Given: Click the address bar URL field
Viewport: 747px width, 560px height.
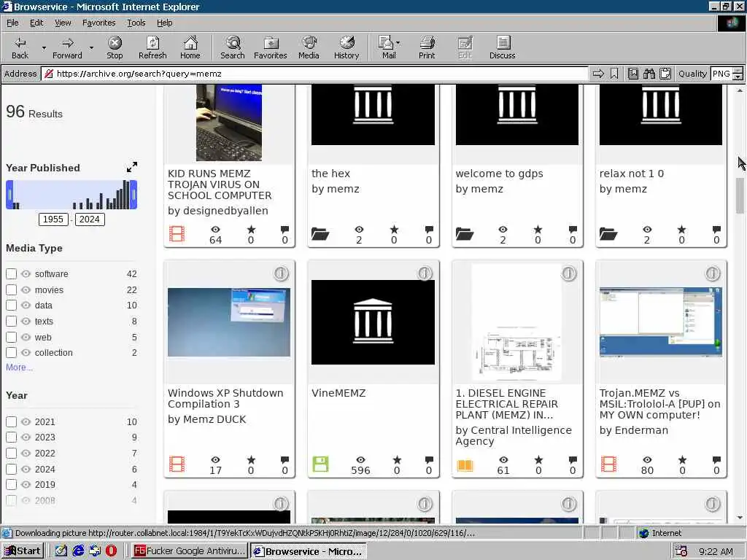Looking at the screenshot, I should click(x=314, y=74).
